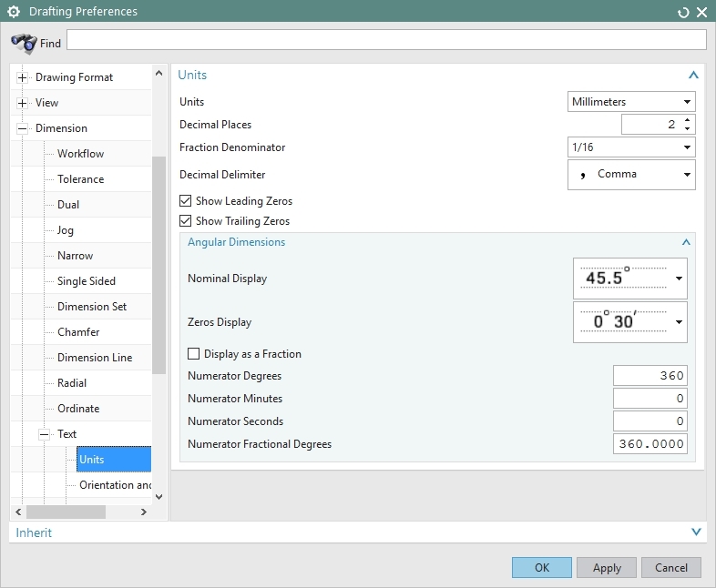Click the binoculars Find icon
Screen dimensions: 716x588
coord(24,44)
